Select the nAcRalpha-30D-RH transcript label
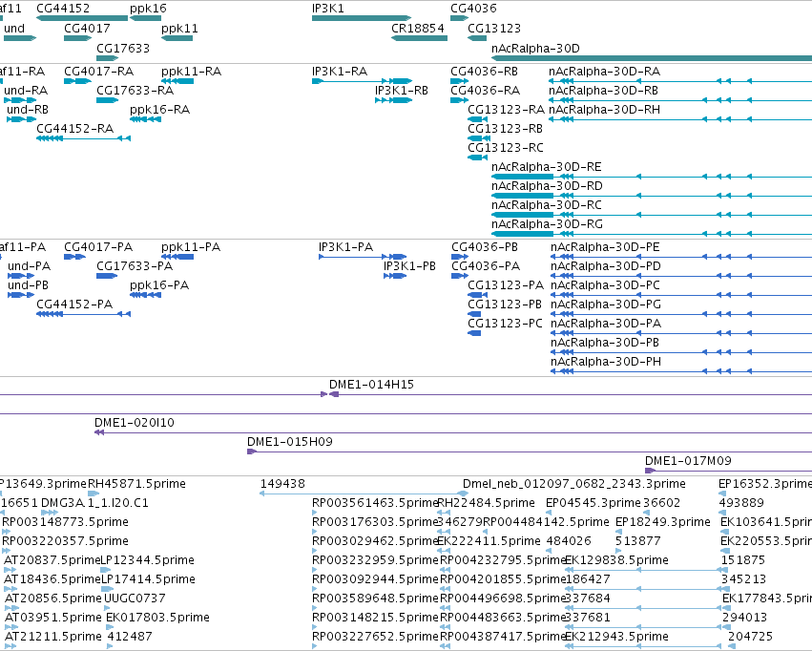Image resolution: width=812 pixels, height=651 pixels. click(604, 109)
